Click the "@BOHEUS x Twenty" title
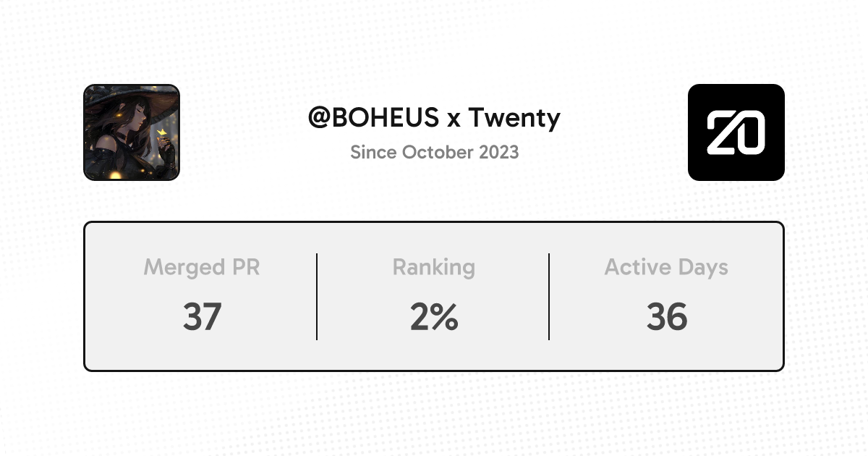 [x=434, y=117]
